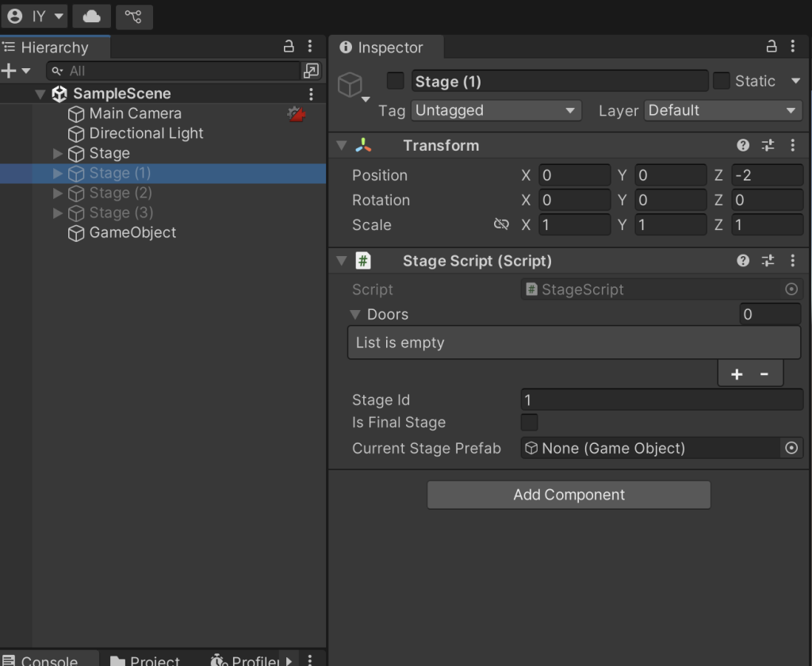Open the Tag dropdown Untagged
This screenshot has width=812, height=666.
click(496, 110)
